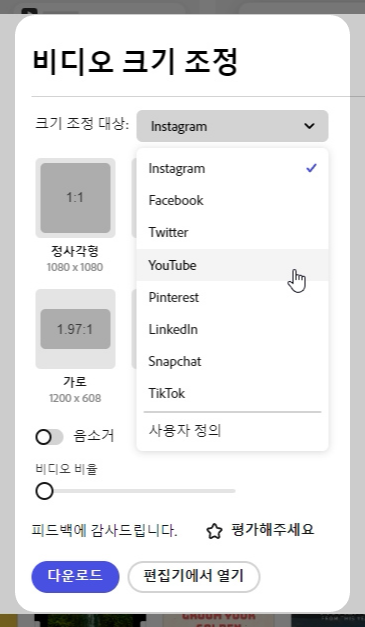Click the star icon next to 평가해주세요
Image resolution: width=365 pixels, height=627 pixels.
(x=214, y=531)
